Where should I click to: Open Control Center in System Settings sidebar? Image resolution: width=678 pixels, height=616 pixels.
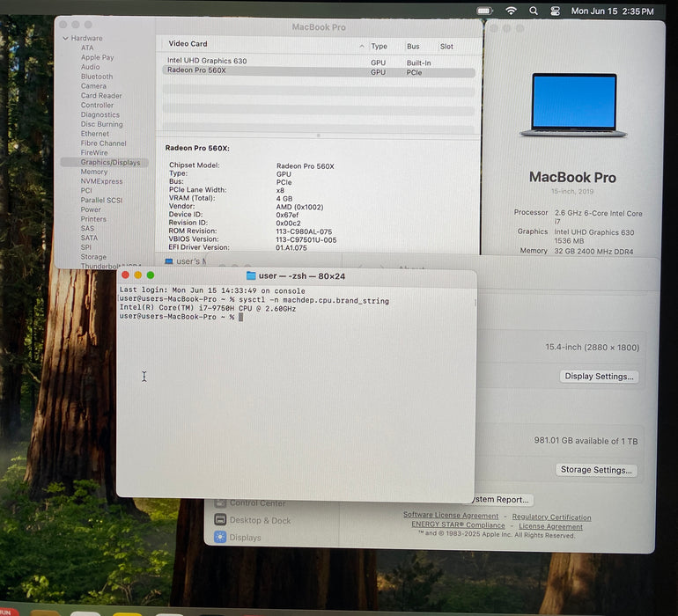tap(250, 503)
